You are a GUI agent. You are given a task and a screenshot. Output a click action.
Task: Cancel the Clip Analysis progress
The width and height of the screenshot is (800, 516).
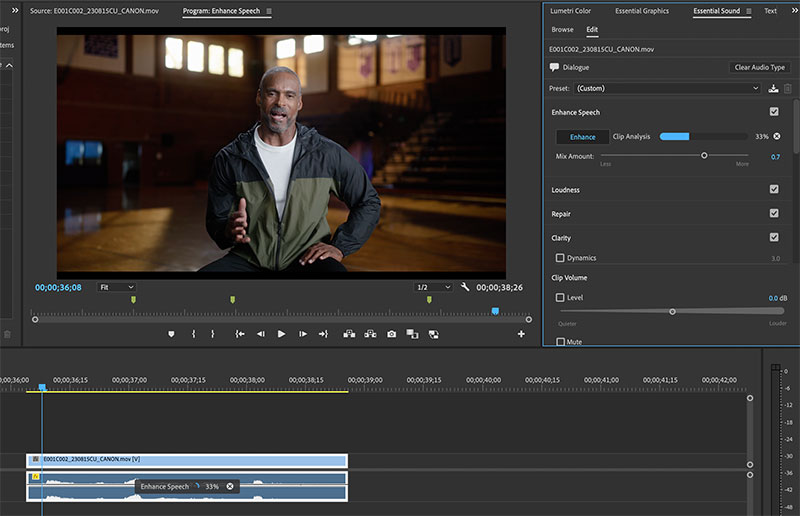(x=777, y=136)
